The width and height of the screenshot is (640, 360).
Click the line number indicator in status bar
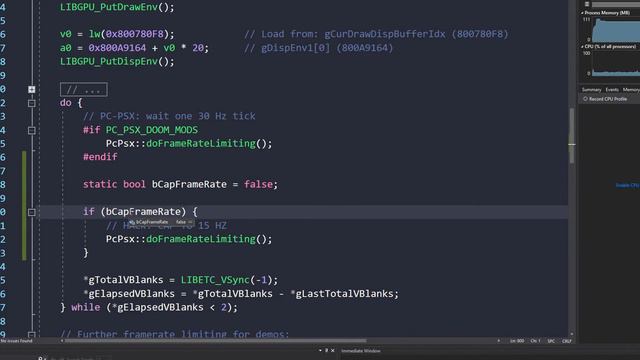click(x=517, y=341)
